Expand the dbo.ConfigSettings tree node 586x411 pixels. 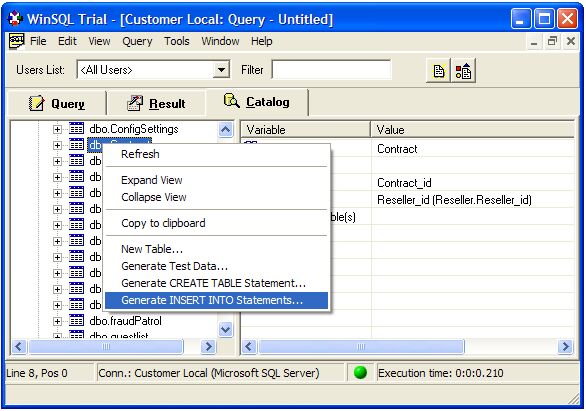pyautogui.click(x=57, y=129)
